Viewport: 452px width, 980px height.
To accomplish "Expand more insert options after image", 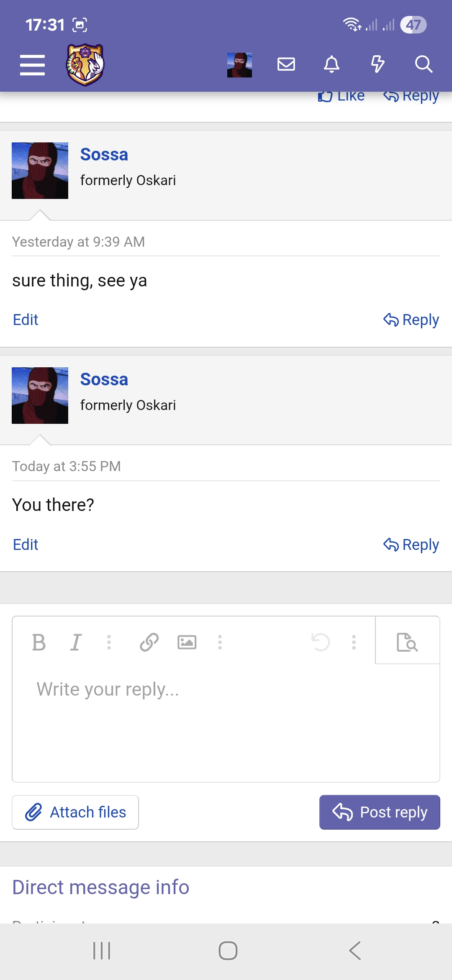I will tap(220, 642).
